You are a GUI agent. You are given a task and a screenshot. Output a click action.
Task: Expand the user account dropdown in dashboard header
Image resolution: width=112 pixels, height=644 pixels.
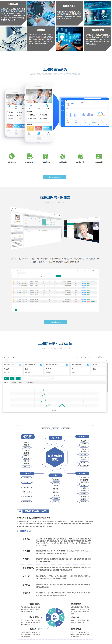tap(101, 357)
